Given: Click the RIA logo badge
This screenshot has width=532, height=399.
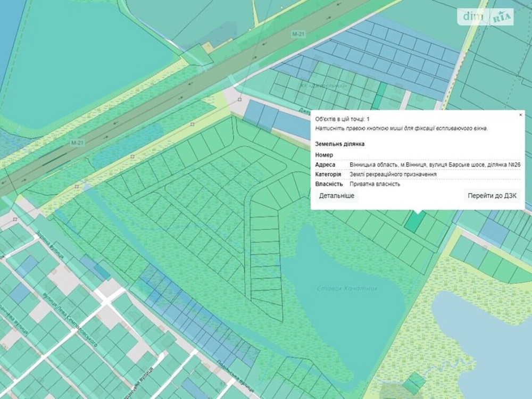Looking at the screenshot, I should tap(502, 17).
